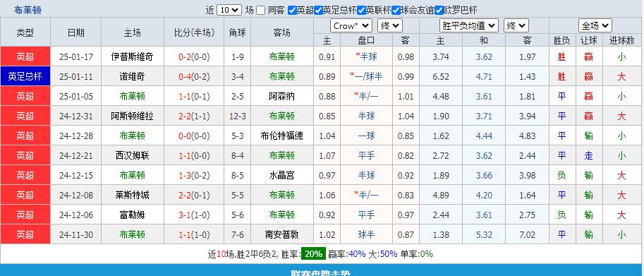Click the handicap 球半
The image size is (644, 276).
click(366, 234)
